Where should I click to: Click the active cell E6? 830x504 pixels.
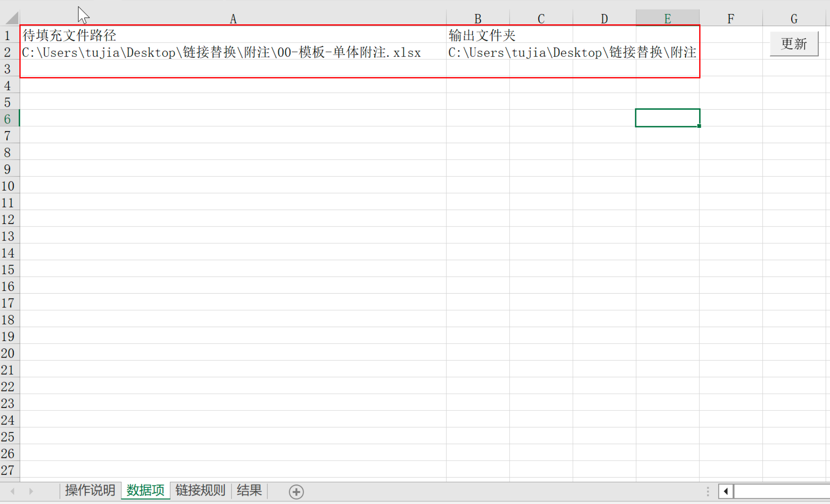click(667, 118)
